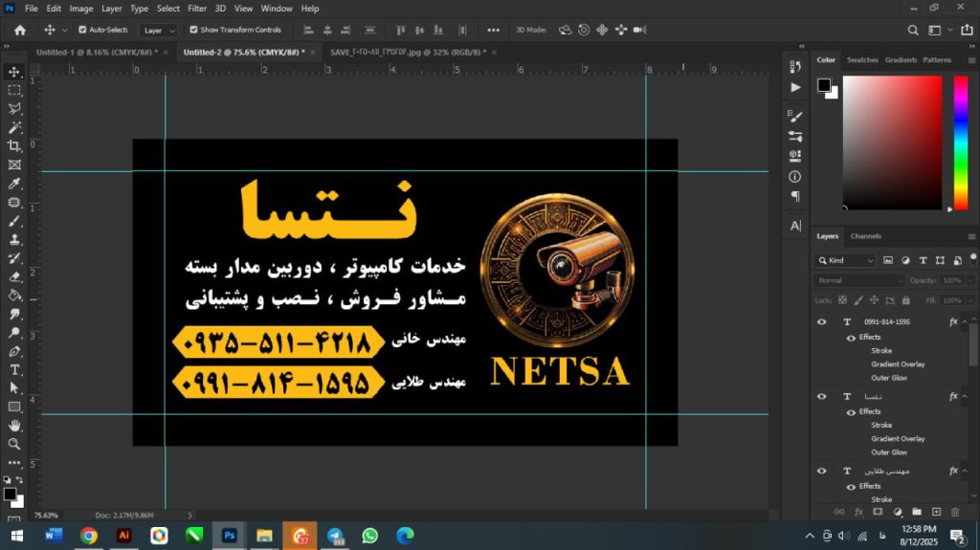This screenshot has height=550, width=980.
Task: Open the Character panel icon
Action: (x=795, y=226)
